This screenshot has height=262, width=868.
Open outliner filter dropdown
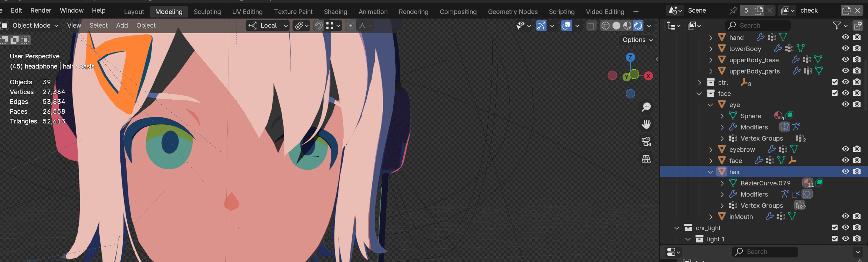point(840,26)
